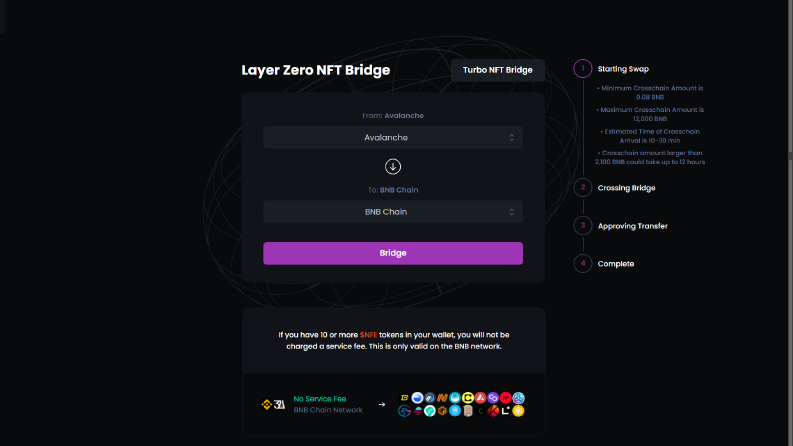Click 'Maximum Crosschain Amount is 12,000 BNB' note
This screenshot has height=446, width=793.
coord(650,114)
